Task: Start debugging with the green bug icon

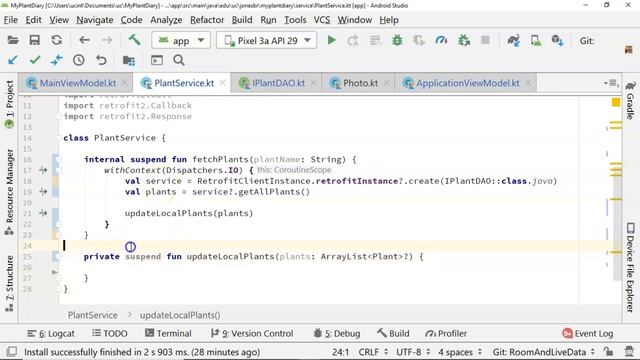Action: pyautogui.click(x=397, y=40)
